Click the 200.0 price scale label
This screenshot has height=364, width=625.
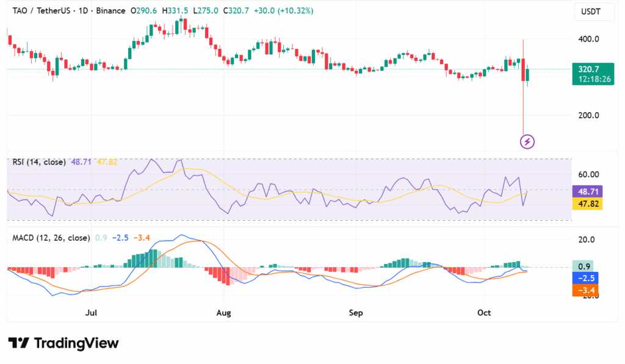(588, 115)
